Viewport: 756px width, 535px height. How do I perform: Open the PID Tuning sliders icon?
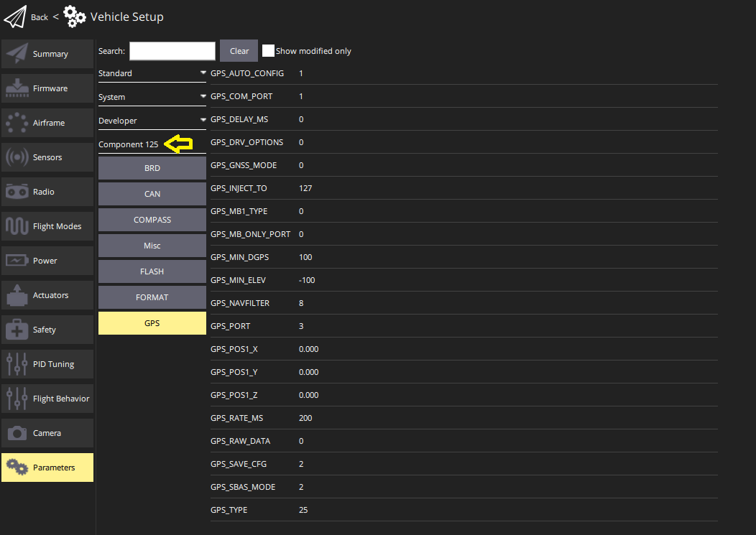tap(16, 363)
